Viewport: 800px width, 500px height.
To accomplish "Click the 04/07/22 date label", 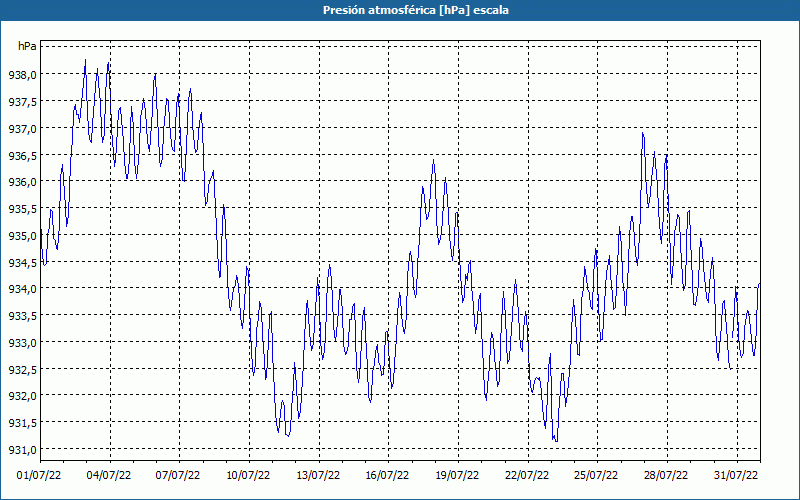I will [109, 476].
